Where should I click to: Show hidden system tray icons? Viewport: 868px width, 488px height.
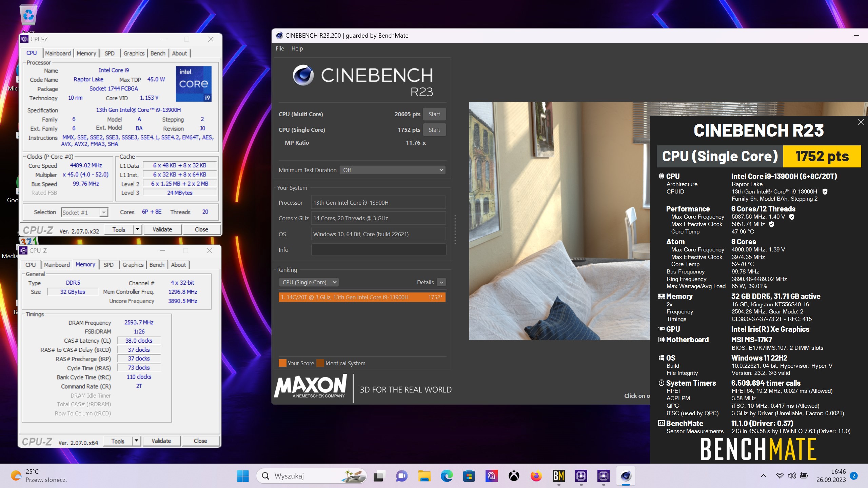click(x=763, y=476)
